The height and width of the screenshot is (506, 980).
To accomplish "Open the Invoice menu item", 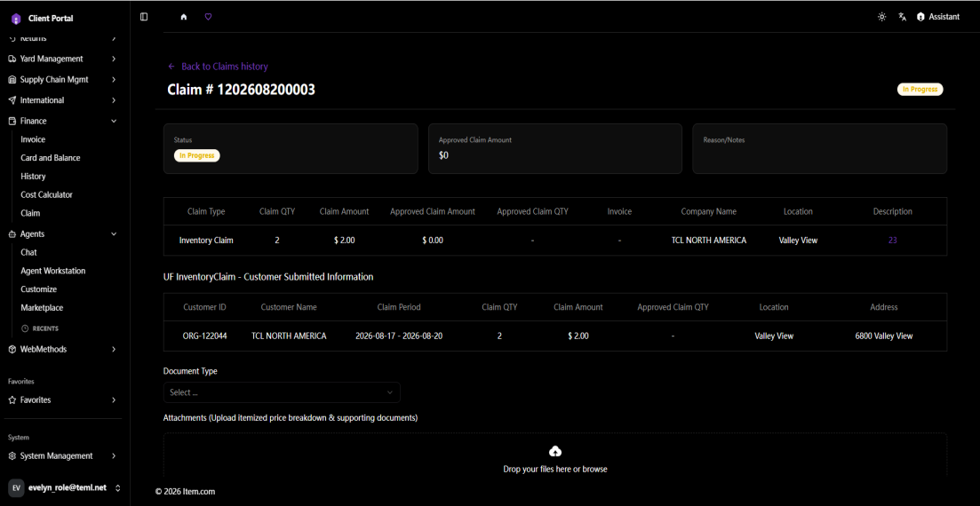I will point(33,139).
